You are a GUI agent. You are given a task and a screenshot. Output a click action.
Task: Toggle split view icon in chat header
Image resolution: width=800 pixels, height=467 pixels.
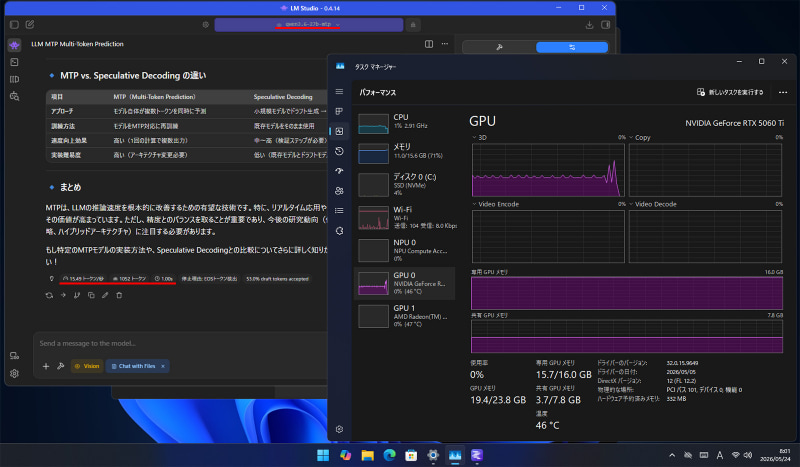click(429, 44)
